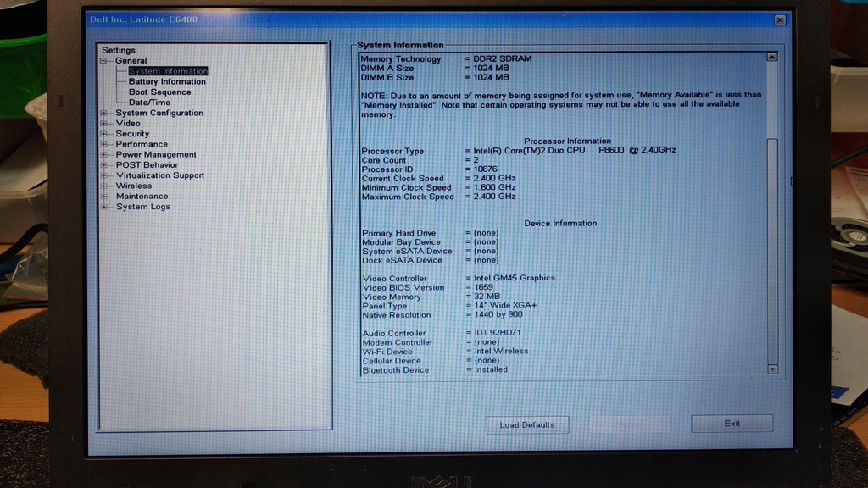
Task: Click the Current Clock Speed row
Action: [438, 178]
